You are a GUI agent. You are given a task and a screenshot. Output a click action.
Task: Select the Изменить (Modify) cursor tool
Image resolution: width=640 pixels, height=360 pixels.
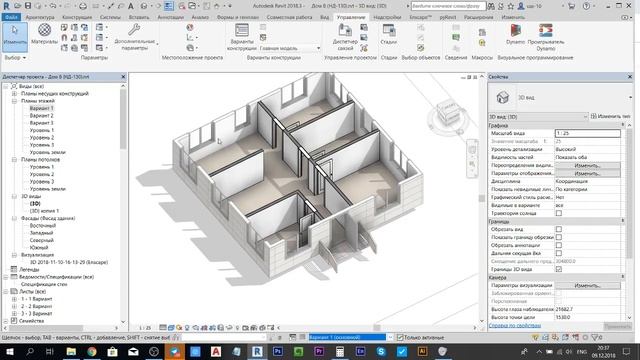pyautogui.click(x=15, y=37)
